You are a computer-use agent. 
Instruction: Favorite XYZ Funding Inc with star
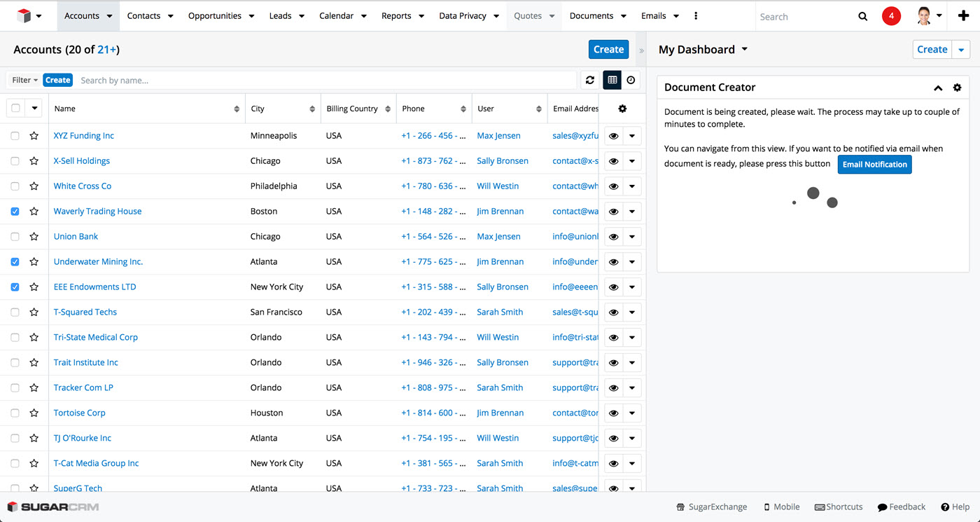34,136
